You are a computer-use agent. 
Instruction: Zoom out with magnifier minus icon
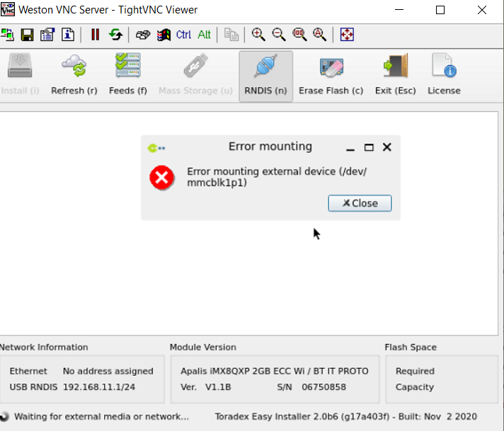click(x=279, y=35)
